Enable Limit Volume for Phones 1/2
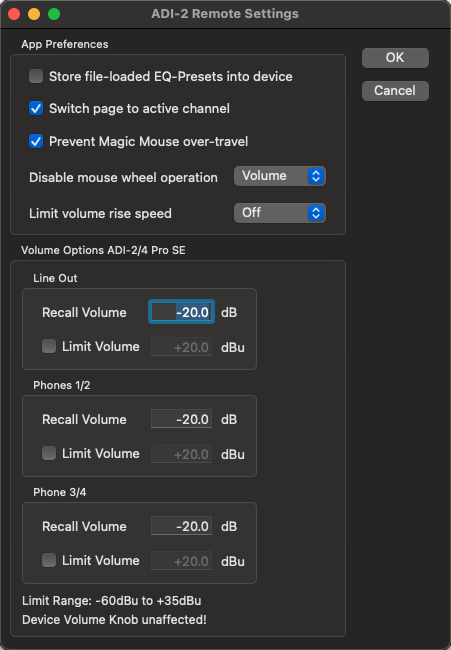The height and width of the screenshot is (650, 451). click(x=49, y=453)
